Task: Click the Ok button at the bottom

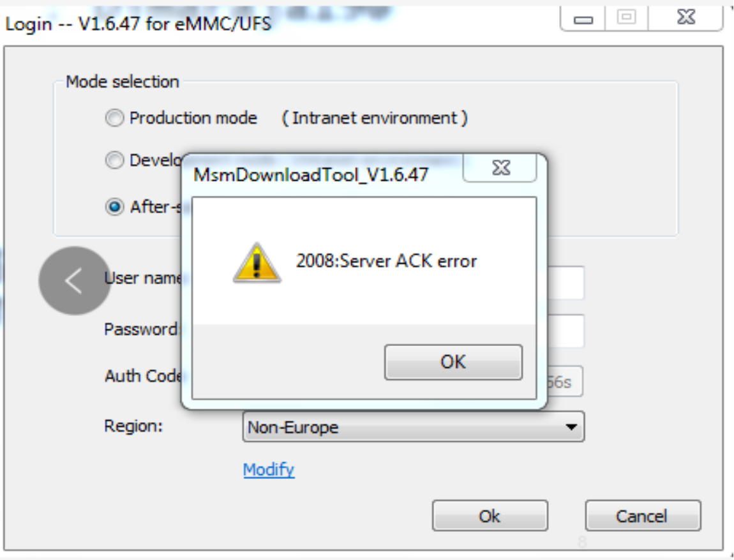Action: [490, 516]
